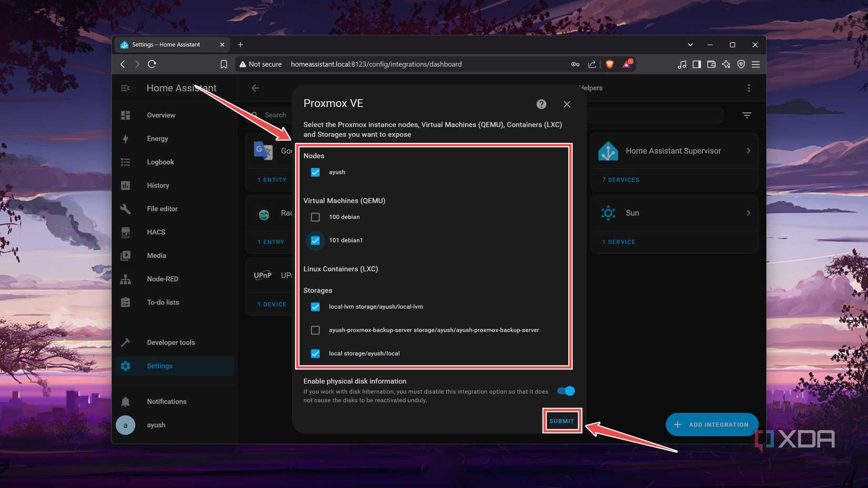Open the integrations filter icon
This screenshot has width=868, height=488.
(746, 115)
